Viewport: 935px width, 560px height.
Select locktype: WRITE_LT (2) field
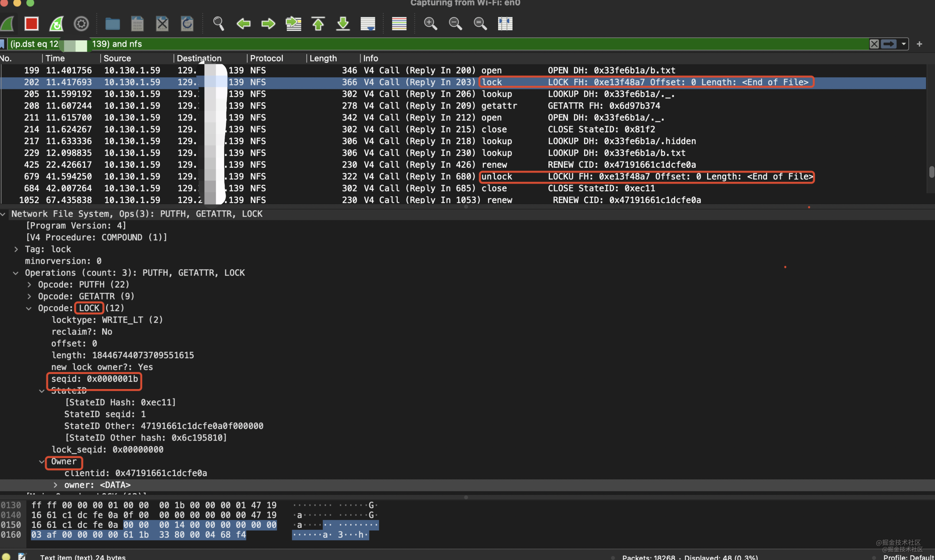click(107, 320)
